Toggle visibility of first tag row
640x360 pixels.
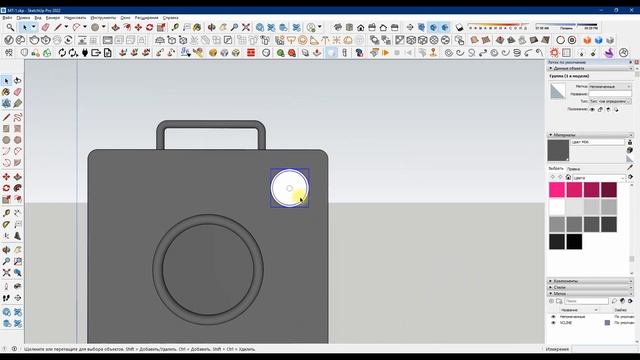553,317
